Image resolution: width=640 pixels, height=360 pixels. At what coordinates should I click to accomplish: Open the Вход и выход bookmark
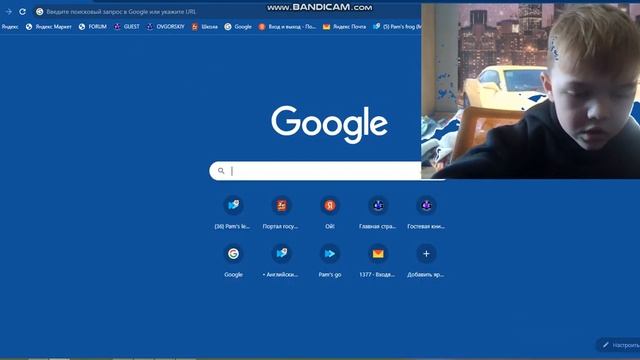[287, 27]
